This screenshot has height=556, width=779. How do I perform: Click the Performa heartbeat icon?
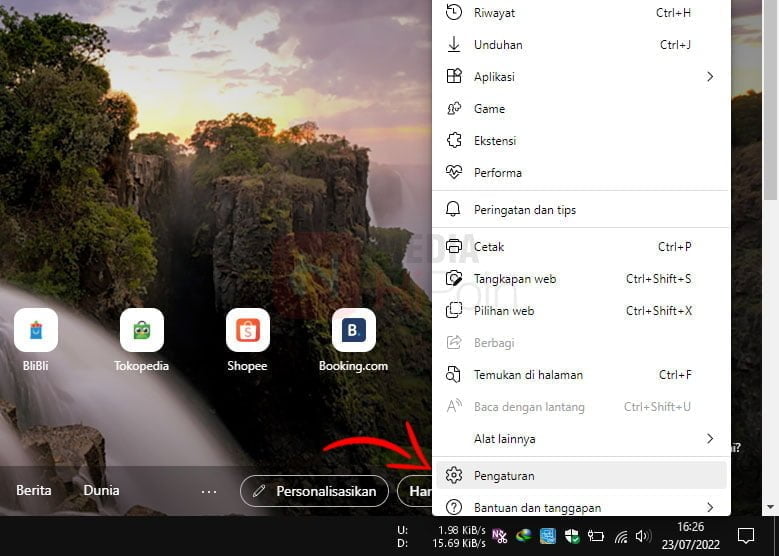(x=454, y=172)
